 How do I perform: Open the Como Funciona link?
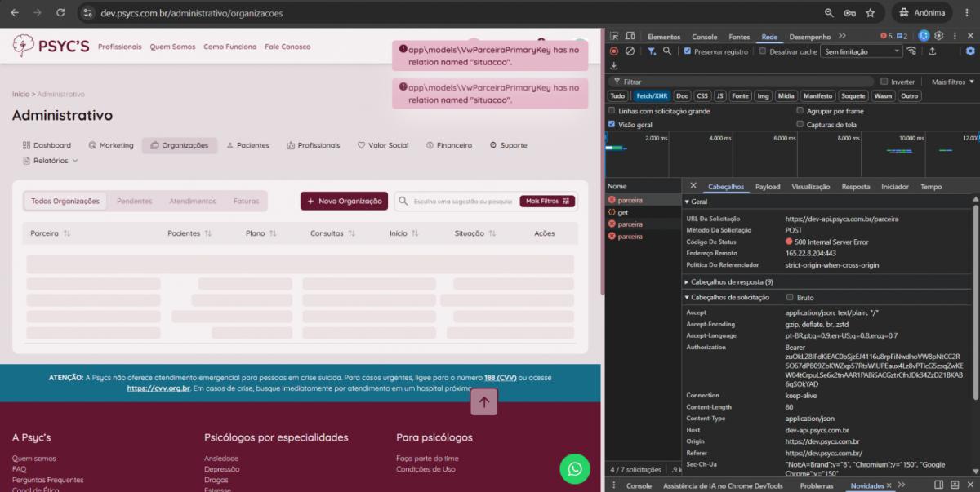click(230, 47)
